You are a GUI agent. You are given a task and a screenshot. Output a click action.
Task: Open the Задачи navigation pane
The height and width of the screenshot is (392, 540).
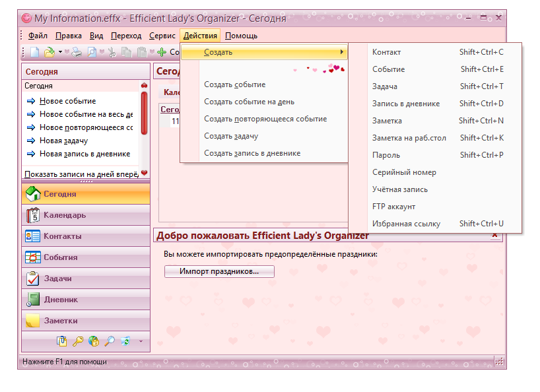86,278
